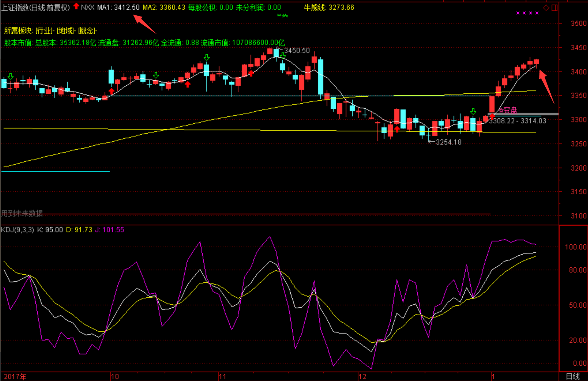Click the red up arrow beside NXX
Viewport: 588px width, 381px height.
pyautogui.click(x=76, y=6)
